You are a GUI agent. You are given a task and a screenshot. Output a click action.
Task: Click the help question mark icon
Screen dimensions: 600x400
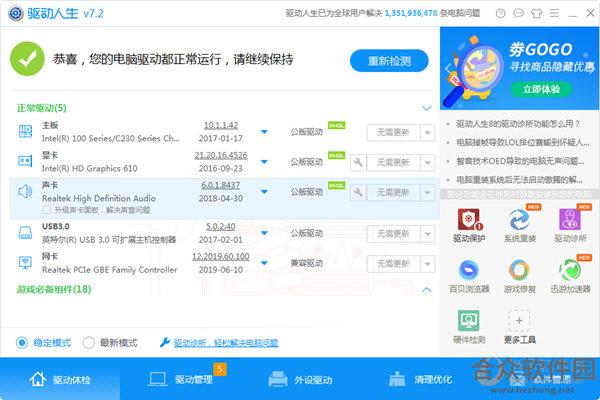point(501,13)
